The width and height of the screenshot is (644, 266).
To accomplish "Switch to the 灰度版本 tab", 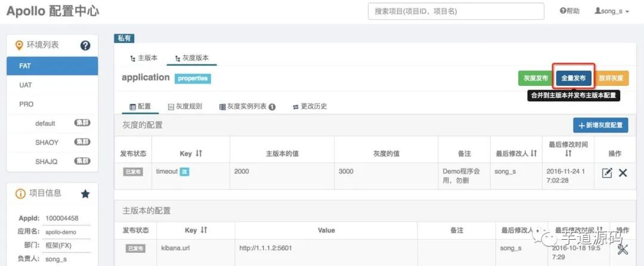I will [x=191, y=58].
